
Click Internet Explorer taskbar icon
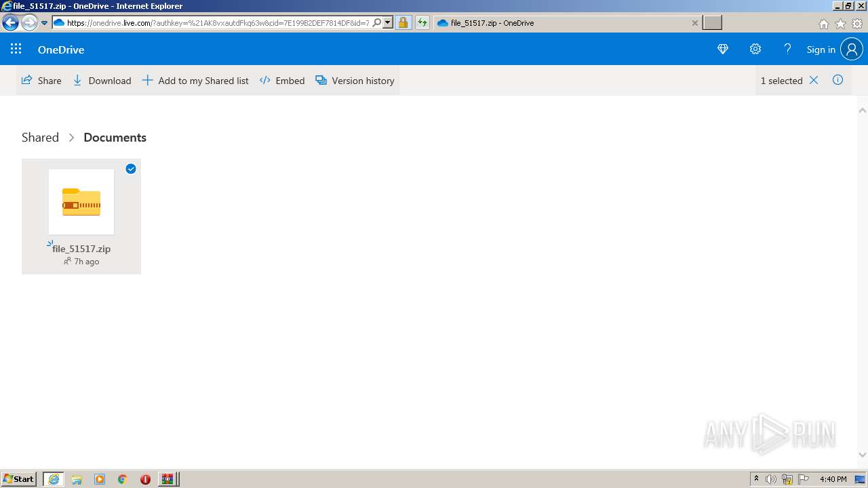pos(54,479)
